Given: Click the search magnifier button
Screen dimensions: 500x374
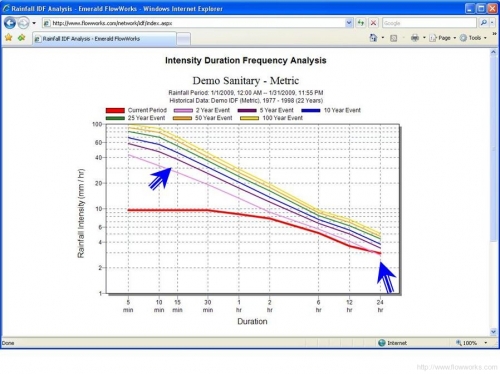Looking at the screenshot, I should (x=483, y=23).
